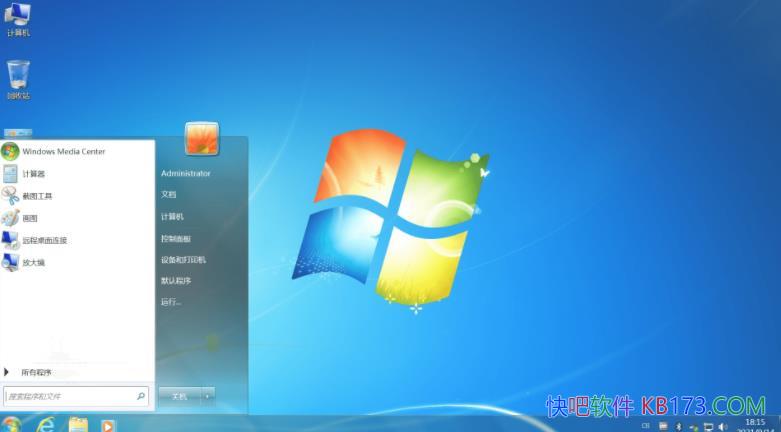Open the Recycle Bin desktop icon
Viewport: 781px width, 432px height.
[x=18, y=79]
